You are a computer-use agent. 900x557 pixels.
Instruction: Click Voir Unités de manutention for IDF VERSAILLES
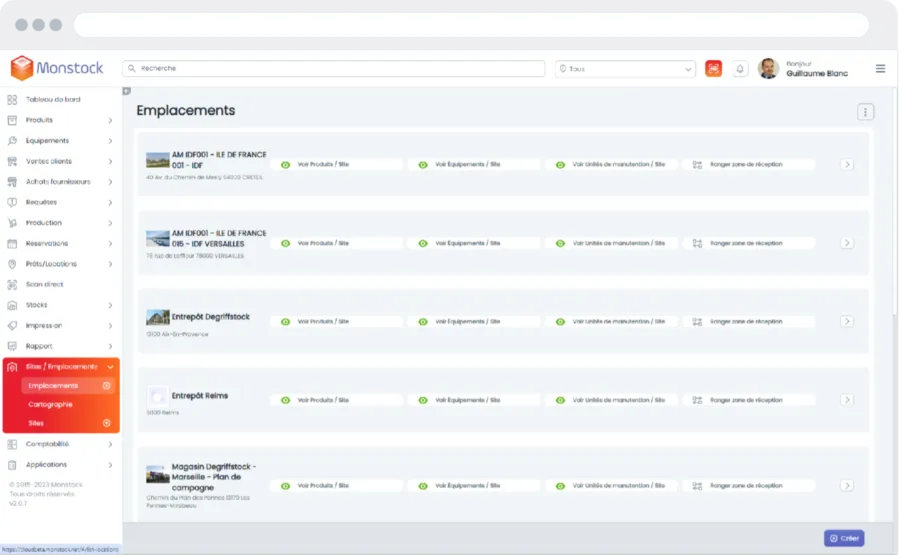612,243
